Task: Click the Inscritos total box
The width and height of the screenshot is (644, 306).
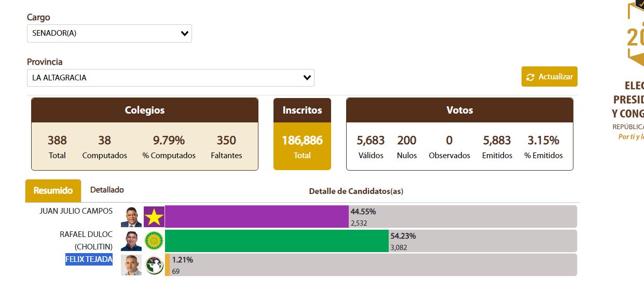Action: [x=302, y=146]
